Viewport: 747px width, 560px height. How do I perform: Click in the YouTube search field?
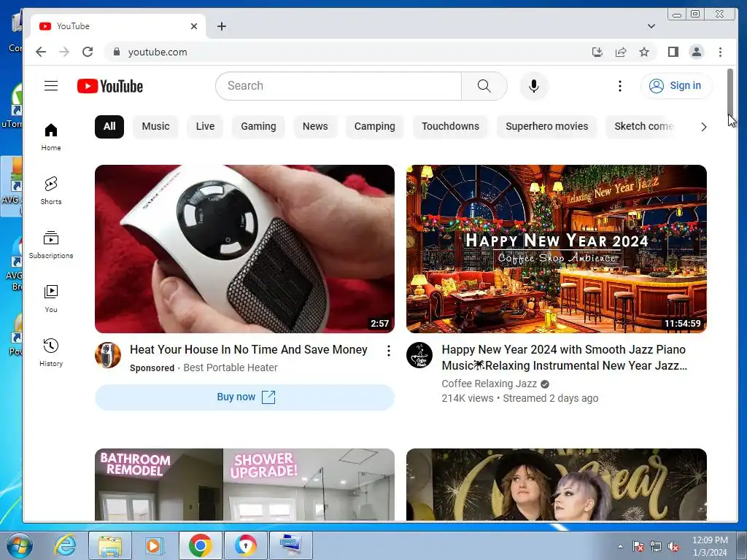point(338,86)
